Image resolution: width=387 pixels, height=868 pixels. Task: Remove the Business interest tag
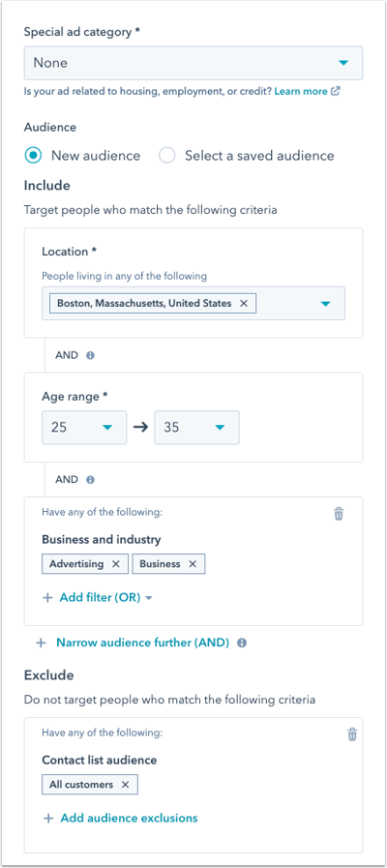pos(193,563)
